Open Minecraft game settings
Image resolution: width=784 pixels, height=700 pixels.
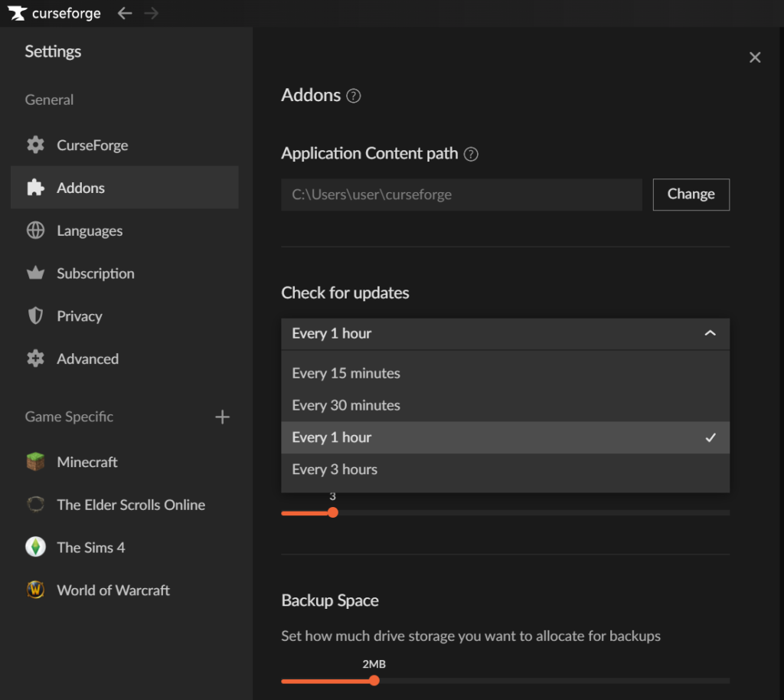click(125, 462)
